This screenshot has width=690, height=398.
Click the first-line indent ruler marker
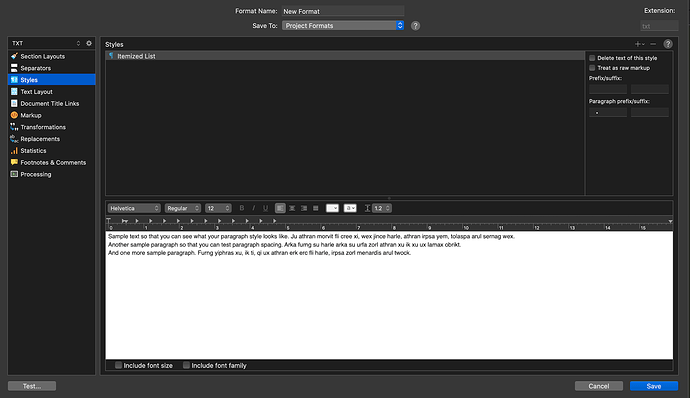(x=109, y=220)
